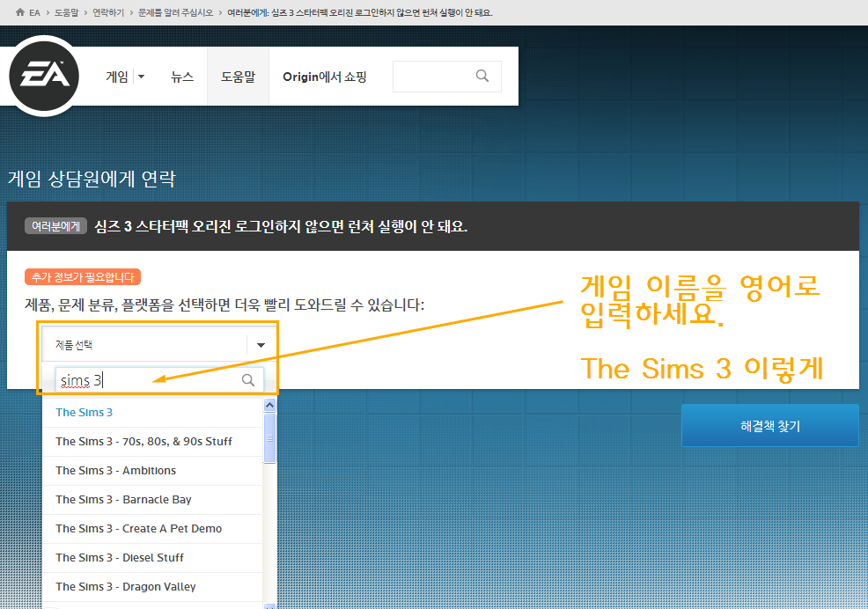
Task: Select The Sims 3 - Barnacle Bay
Action: point(152,499)
